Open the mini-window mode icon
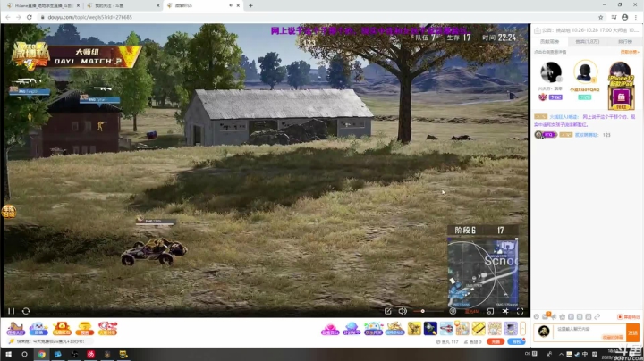The image size is (644, 361). point(490,311)
